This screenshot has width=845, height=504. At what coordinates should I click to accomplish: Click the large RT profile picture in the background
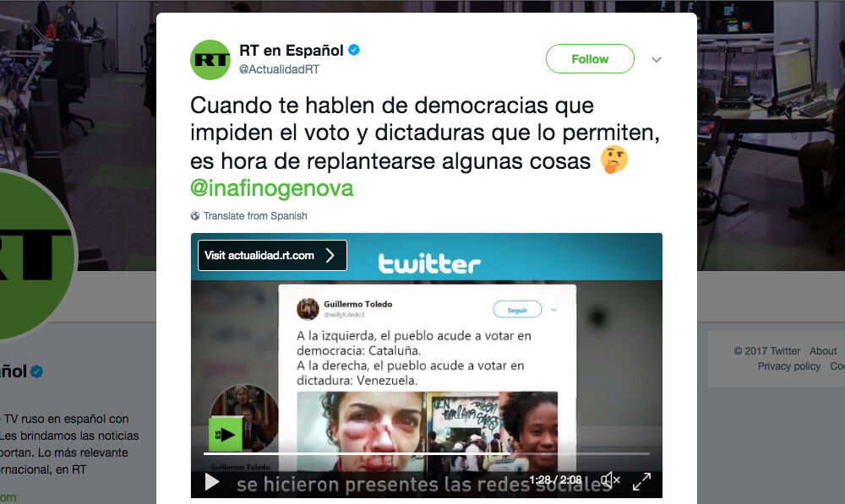[32, 253]
